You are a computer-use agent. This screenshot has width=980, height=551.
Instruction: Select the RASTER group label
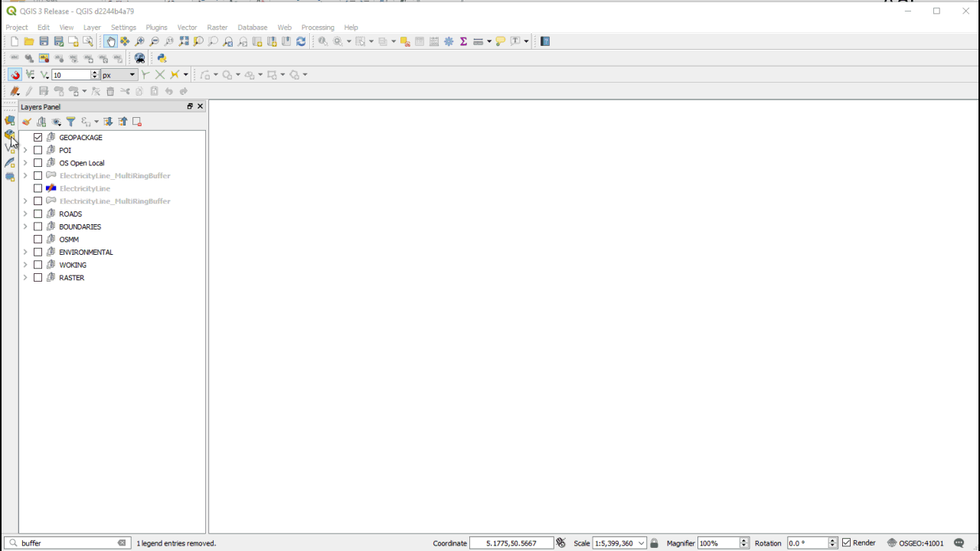[x=71, y=278]
